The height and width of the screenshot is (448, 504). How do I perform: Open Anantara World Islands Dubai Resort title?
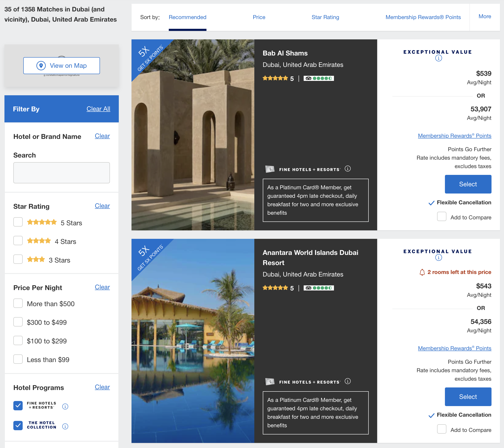coord(310,258)
